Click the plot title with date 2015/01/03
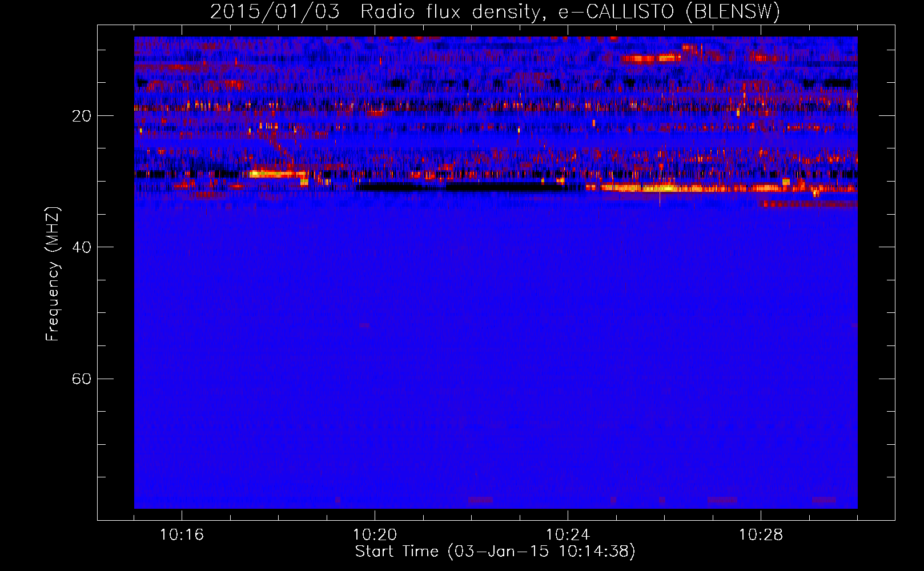The width and height of the screenshot is (924, 571). pyautogui.click(x=495, y=11)
